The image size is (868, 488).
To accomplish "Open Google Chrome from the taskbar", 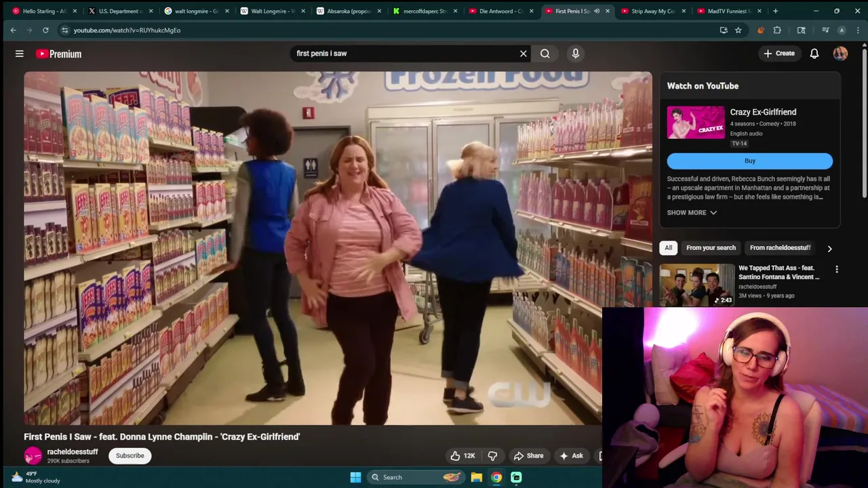I will pos(496,477).
